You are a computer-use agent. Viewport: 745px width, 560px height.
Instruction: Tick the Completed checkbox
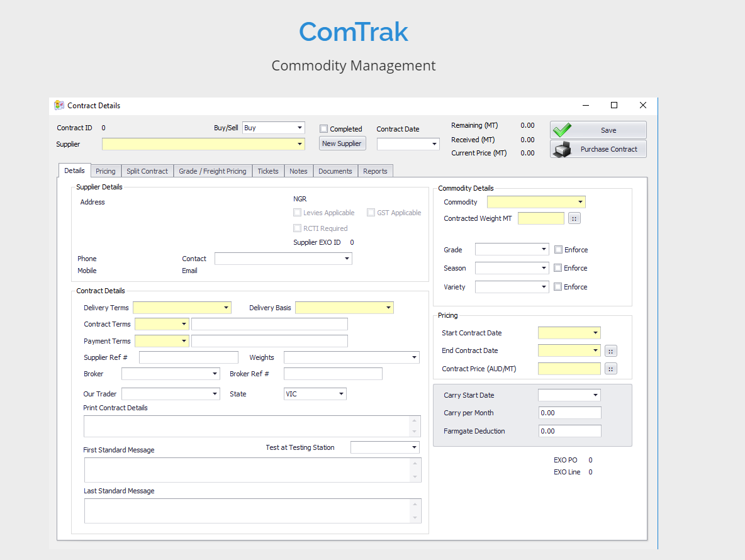[324, 129]
